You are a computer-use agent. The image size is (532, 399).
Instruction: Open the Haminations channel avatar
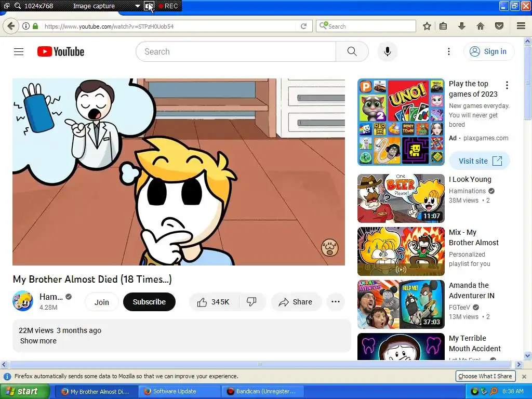23,301
